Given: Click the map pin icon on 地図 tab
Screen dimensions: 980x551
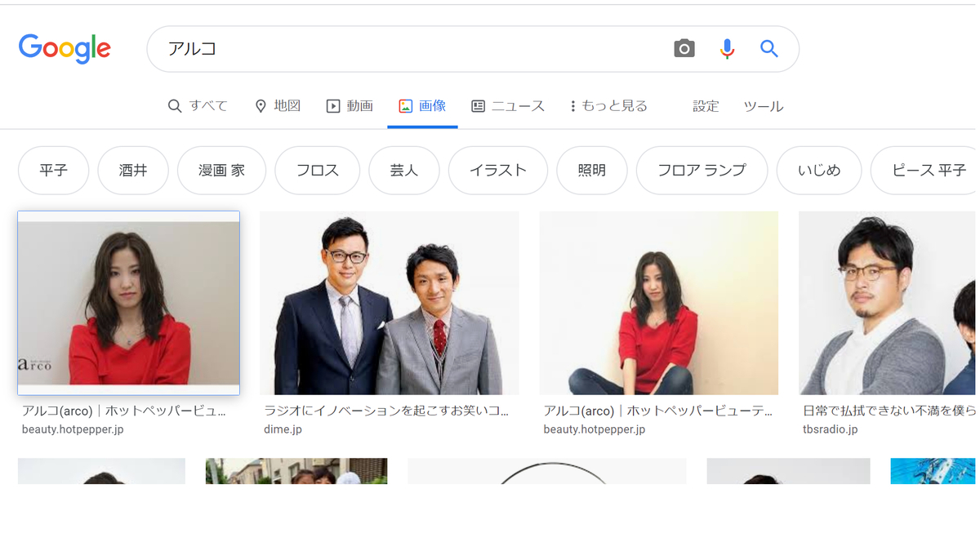Looking at the screenshot, I should (261, 106).
